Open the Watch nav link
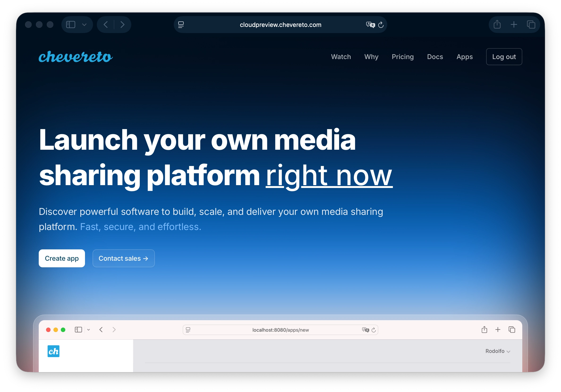This screenshot has height=392, width=561. click(x=341, y=57)
